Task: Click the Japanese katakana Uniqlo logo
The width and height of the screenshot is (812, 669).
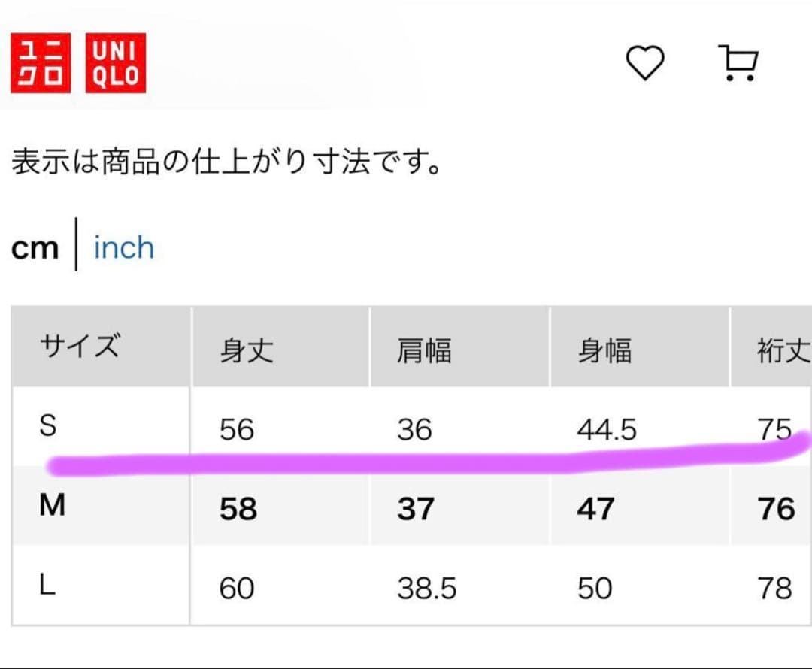Action: click(x=41, y=65)
